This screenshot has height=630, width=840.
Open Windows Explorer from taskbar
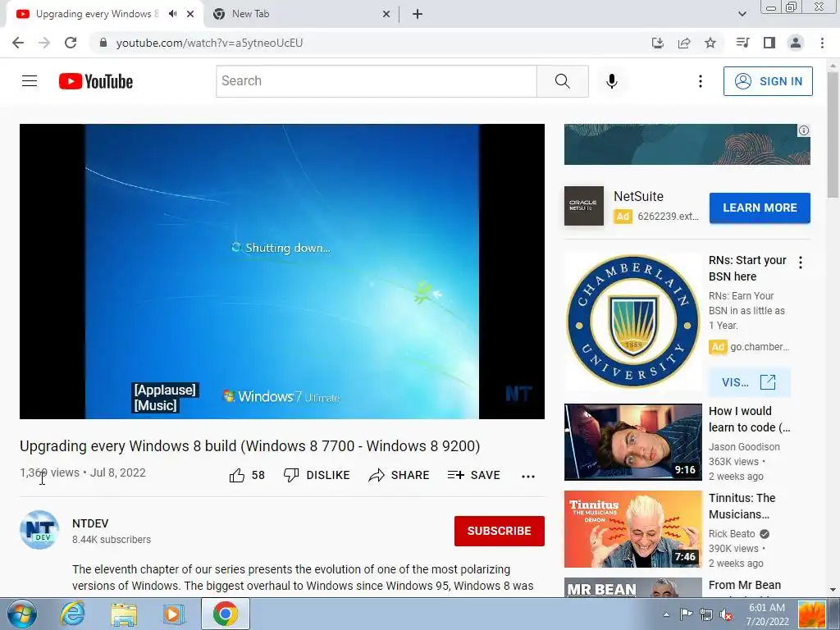(124, 614)
